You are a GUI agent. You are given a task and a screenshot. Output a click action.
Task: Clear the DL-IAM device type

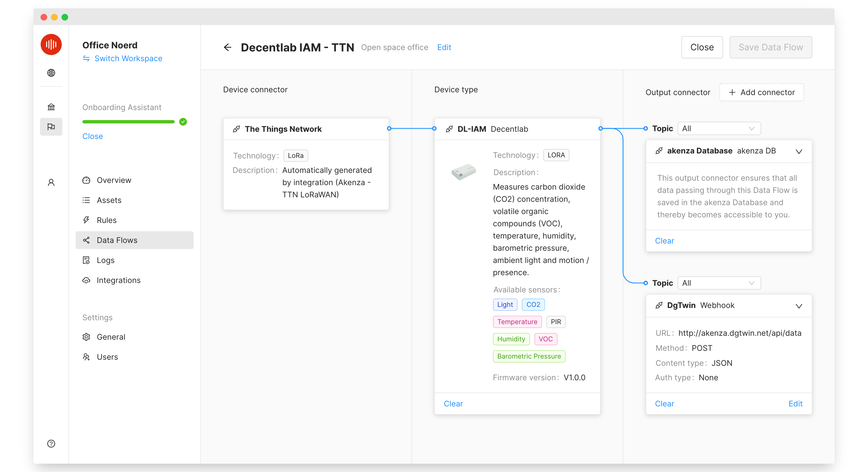453,404
